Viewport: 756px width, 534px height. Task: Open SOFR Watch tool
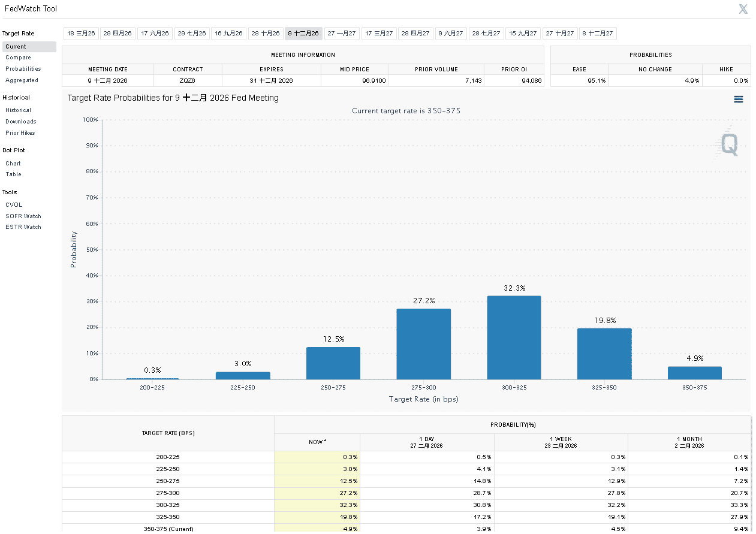click(23, 216)
